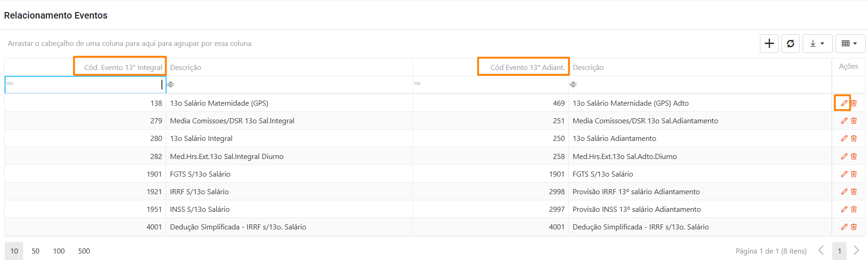Edit the INSS S/13o Salário row

click(844, 209)
